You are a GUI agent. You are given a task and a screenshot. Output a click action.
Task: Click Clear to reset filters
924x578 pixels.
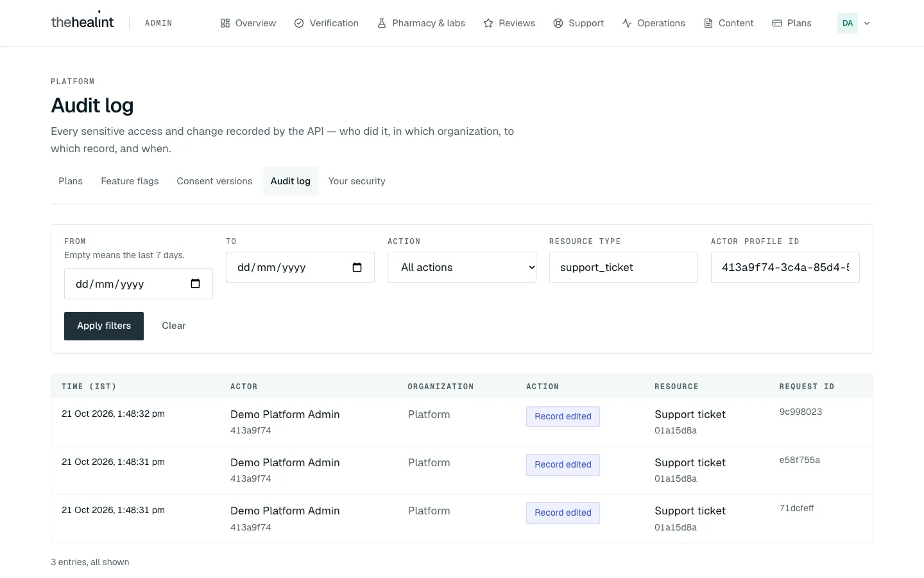tap(174, 326)
